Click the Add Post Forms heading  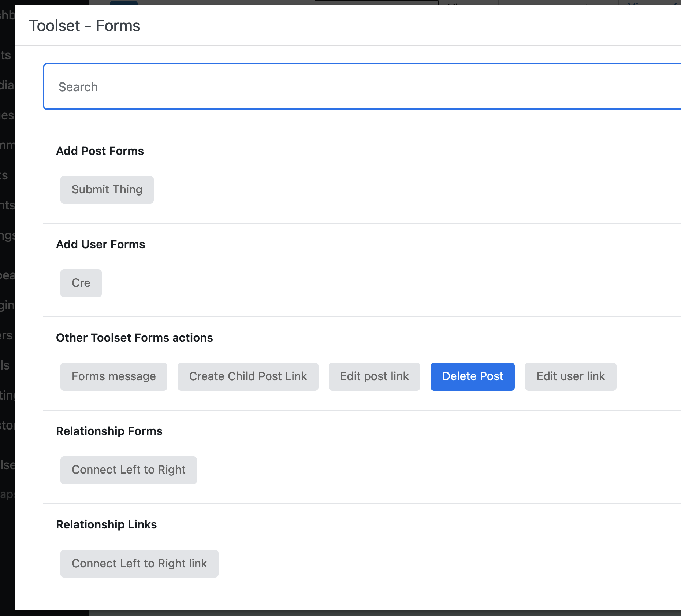coord(100,151)
